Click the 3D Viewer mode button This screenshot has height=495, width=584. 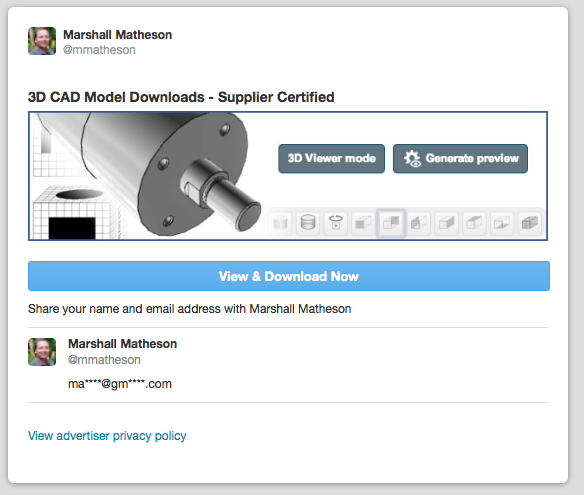pyautogui.click(x=331, y=159)
